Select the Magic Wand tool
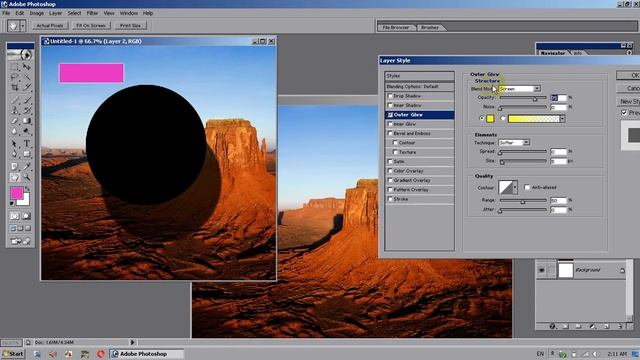Image resolution: width=640 pixels, height=360 pixels. pyautogui.click(x=27, y=77)
